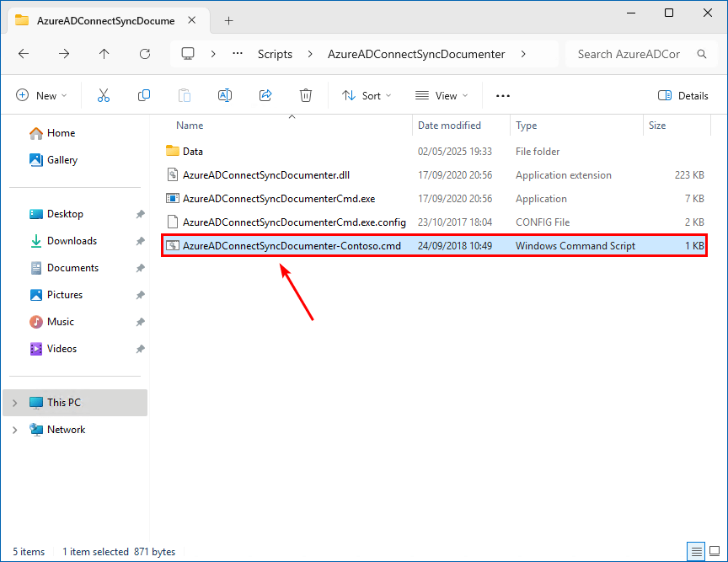This screenshot has height=562, width=728.
Task: Select AzureADConnectSyncDocumenterCmd.exe.config file
Action: (434, 222)
